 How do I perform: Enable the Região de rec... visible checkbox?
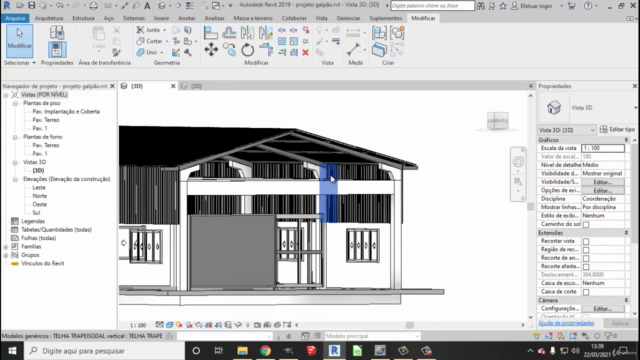(x=586, y=250)
